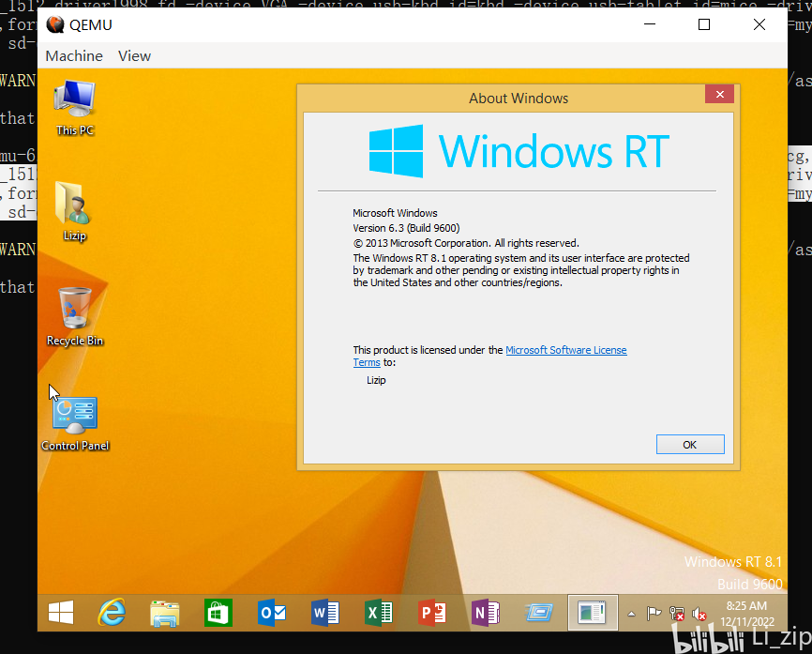Image resolution: width=812 pixels, height=654 pixels.
Task: Select the active About Windows taskbar item
Action: [593, 613]
